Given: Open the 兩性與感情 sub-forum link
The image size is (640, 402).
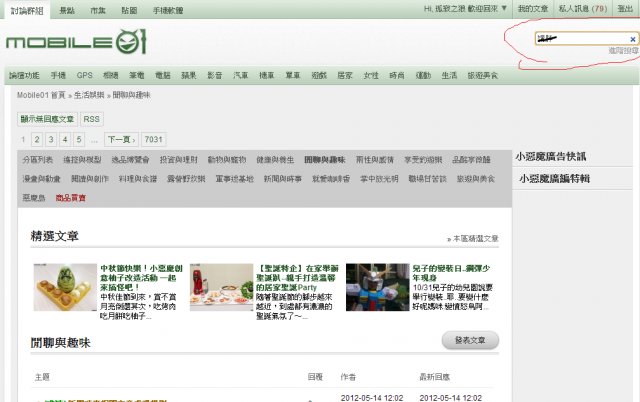Looking at the screenshot, I should click(375, 160).
